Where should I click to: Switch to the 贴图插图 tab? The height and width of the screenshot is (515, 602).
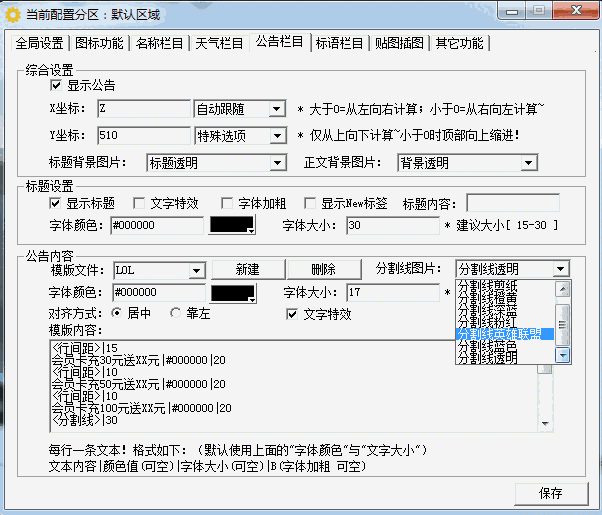point(399,43)
